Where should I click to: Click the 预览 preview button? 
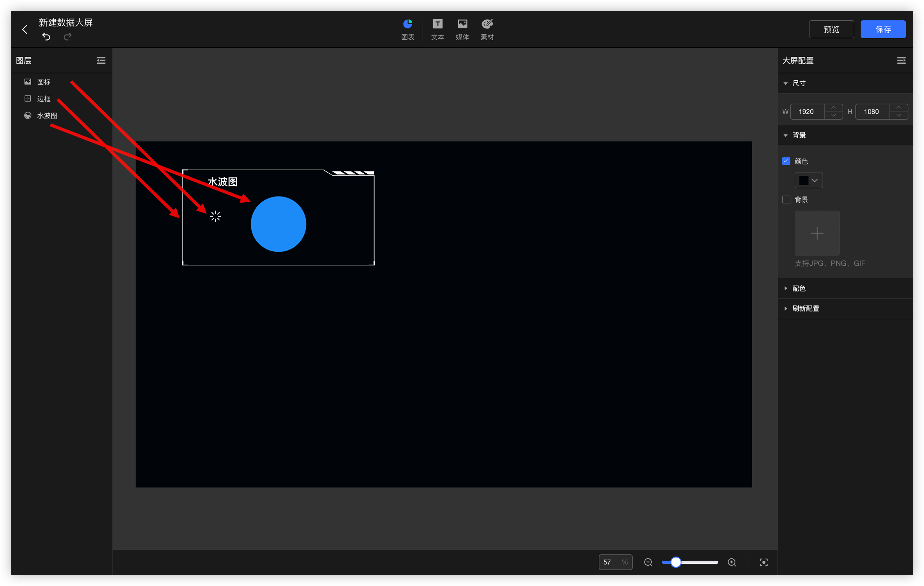pyautogui.click(x=831, y=29)
